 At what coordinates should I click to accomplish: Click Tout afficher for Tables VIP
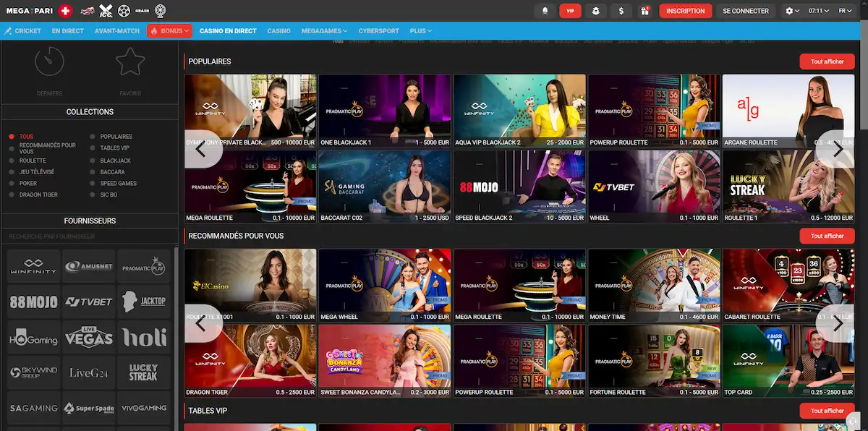(x=827, y=411)
